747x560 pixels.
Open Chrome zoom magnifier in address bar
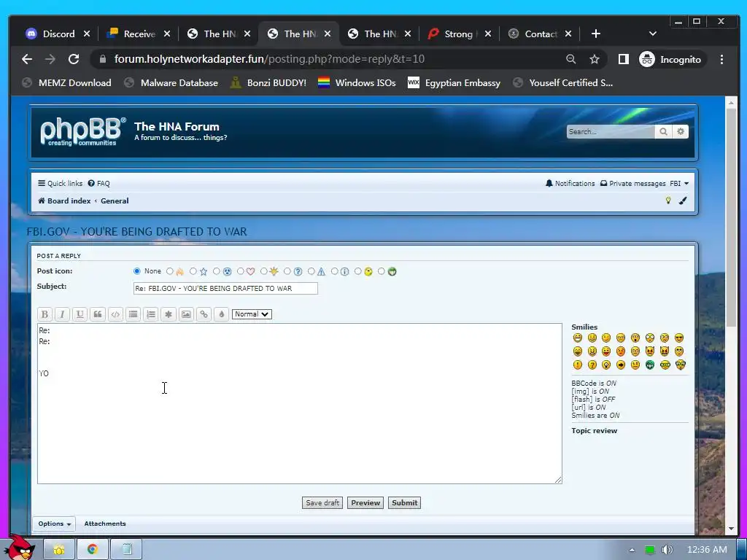tap(570, 60)
